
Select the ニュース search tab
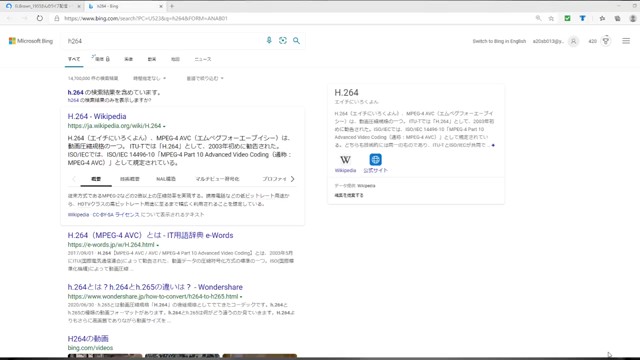click(x=203, y=59)
